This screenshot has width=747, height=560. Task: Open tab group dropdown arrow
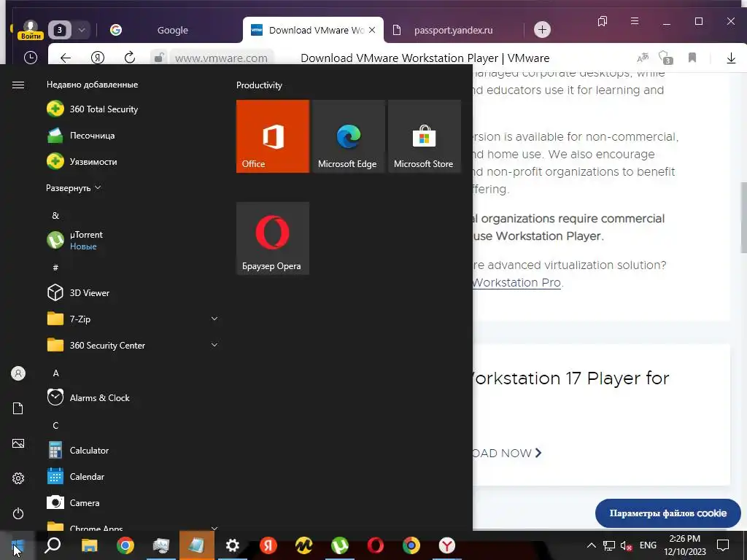coord(82,30)
